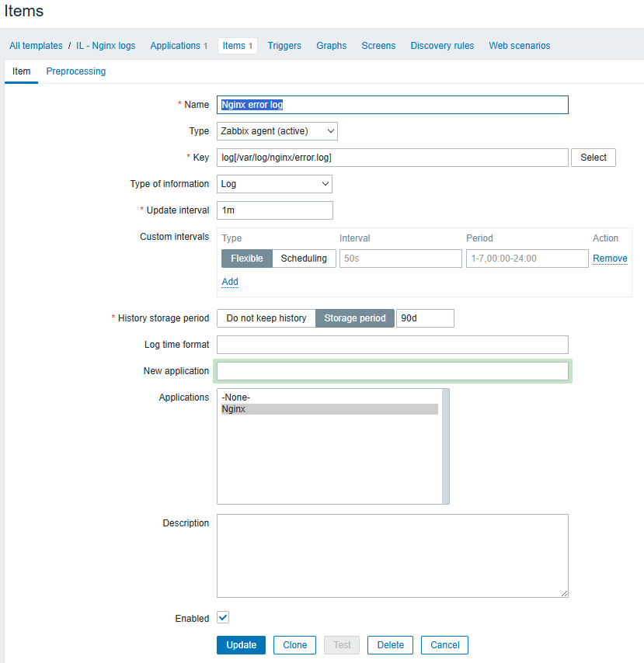This screenshot has height=663, width=644.
Task: Clone this item
Action: coord(294,644)
